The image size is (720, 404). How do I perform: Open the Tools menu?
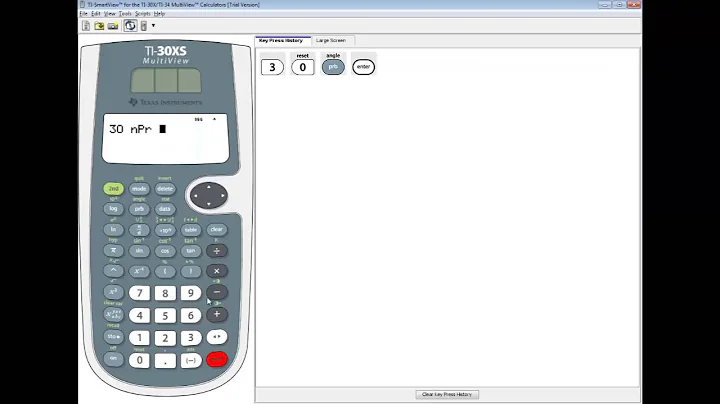click(125, 14)
